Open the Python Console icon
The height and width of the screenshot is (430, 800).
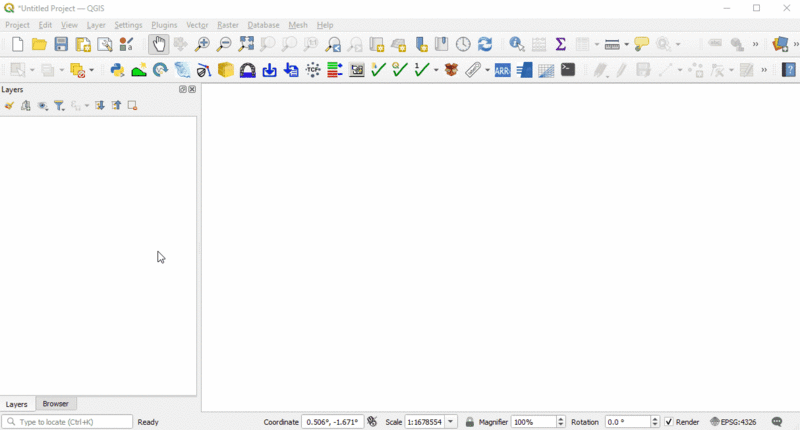click(117, 70)
